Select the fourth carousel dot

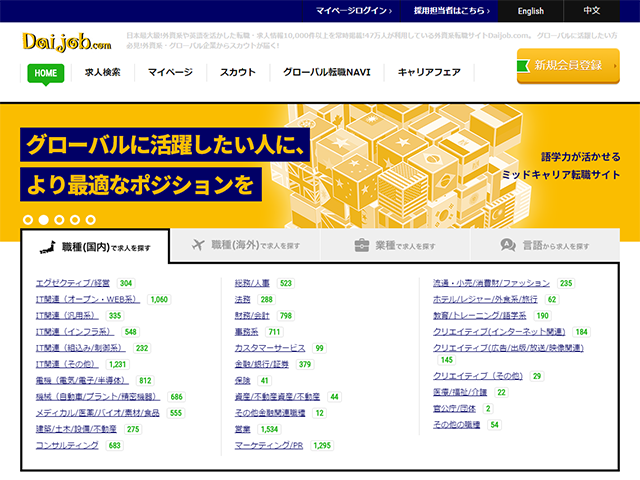click(75, 220)
